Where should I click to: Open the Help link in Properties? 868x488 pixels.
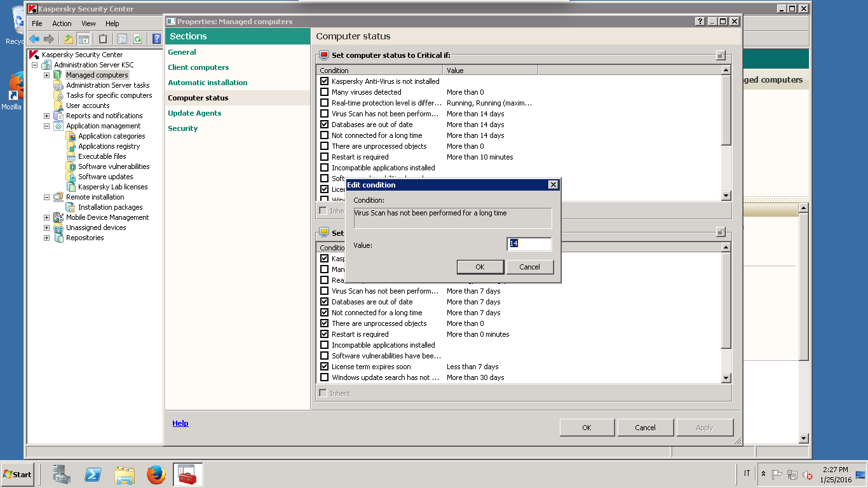[180, 423]
